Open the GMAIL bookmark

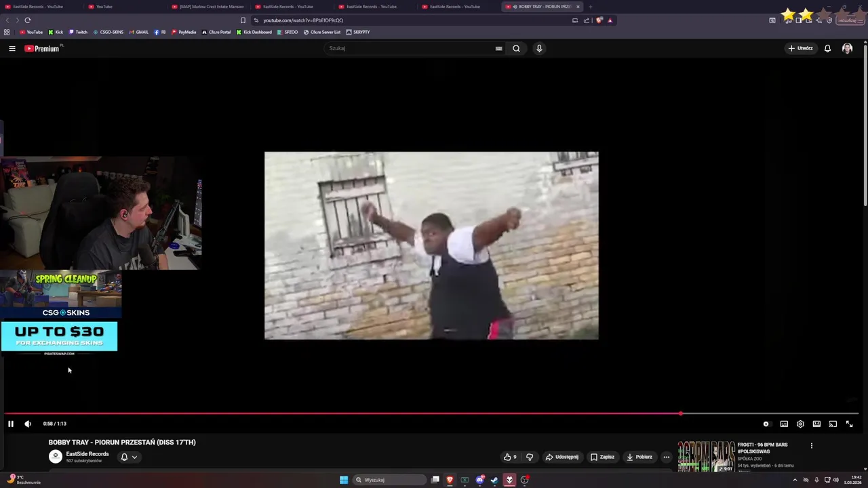[139, 32]
